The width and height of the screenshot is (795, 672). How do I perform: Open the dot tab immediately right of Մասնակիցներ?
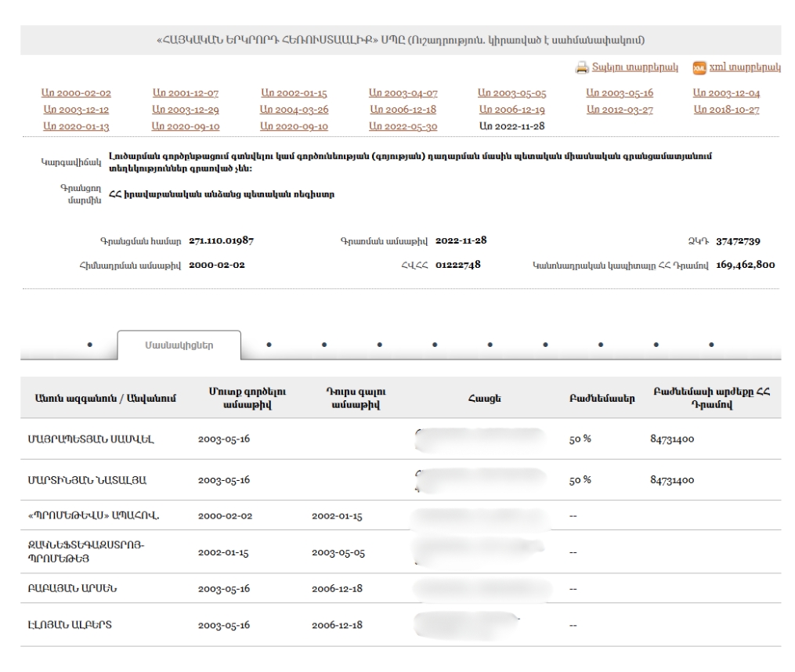pos(269,343)
